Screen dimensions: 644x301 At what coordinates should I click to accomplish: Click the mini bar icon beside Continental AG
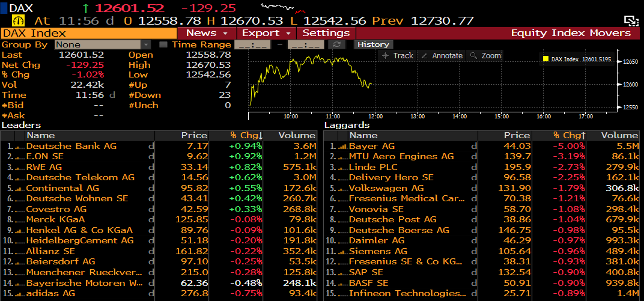coord(19,189)
